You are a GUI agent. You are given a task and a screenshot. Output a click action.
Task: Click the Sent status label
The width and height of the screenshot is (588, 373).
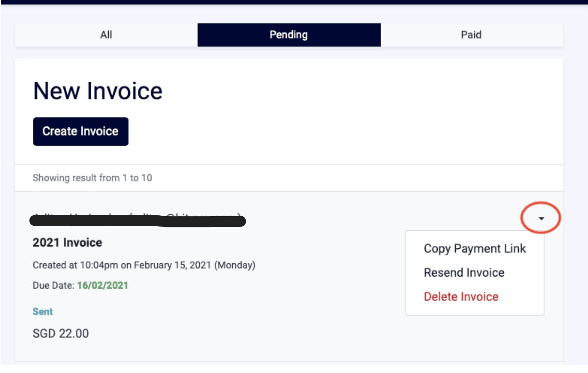43,312
